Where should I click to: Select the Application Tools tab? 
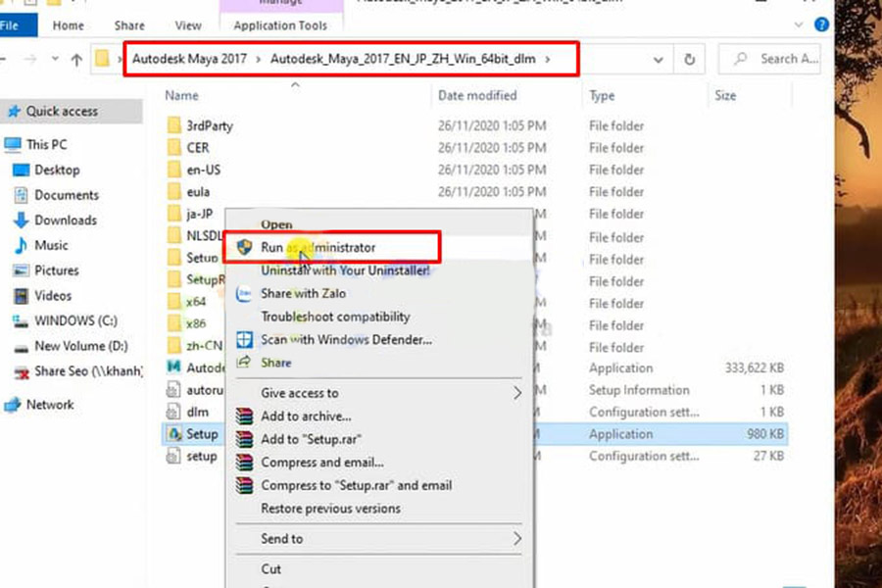(x=280, y=25)
